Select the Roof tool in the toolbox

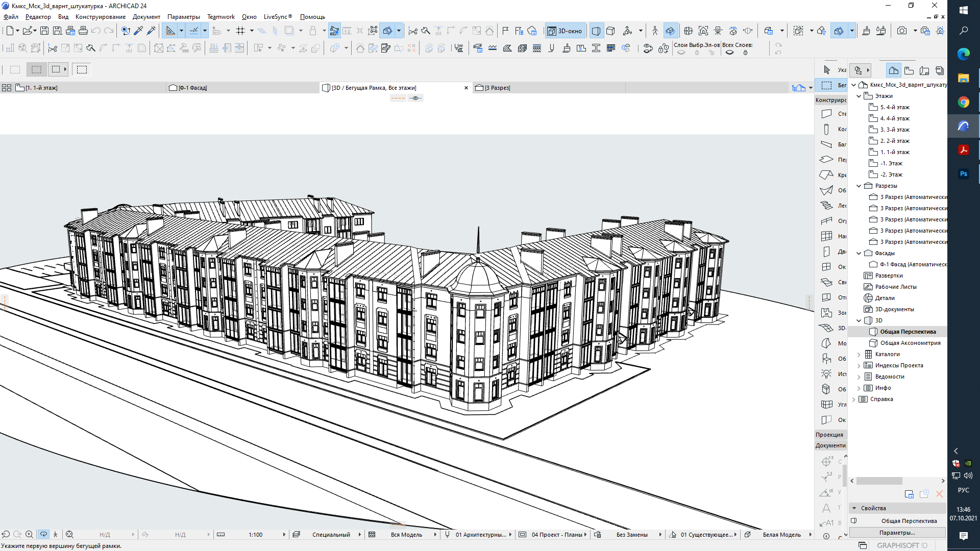[830, 175]
